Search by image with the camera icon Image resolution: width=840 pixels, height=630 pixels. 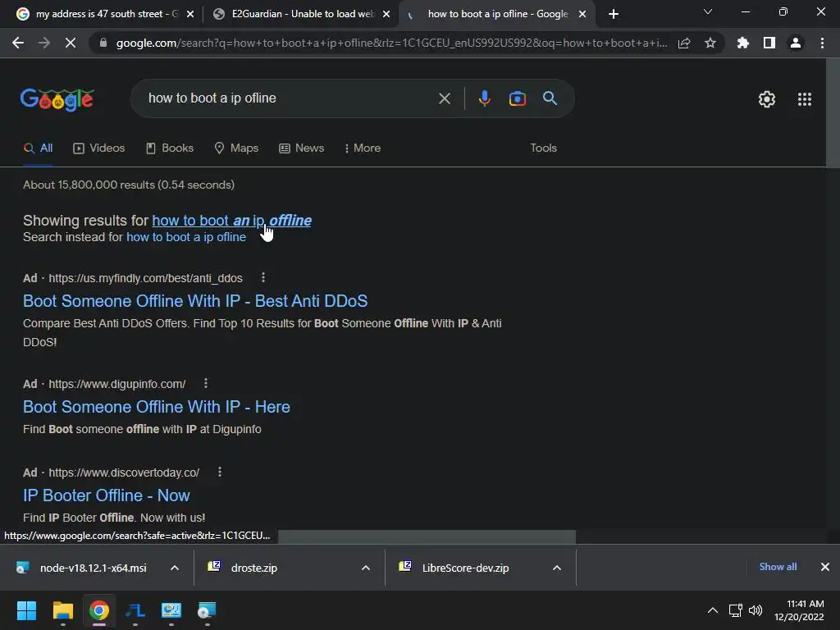click(x=517, y=98)
